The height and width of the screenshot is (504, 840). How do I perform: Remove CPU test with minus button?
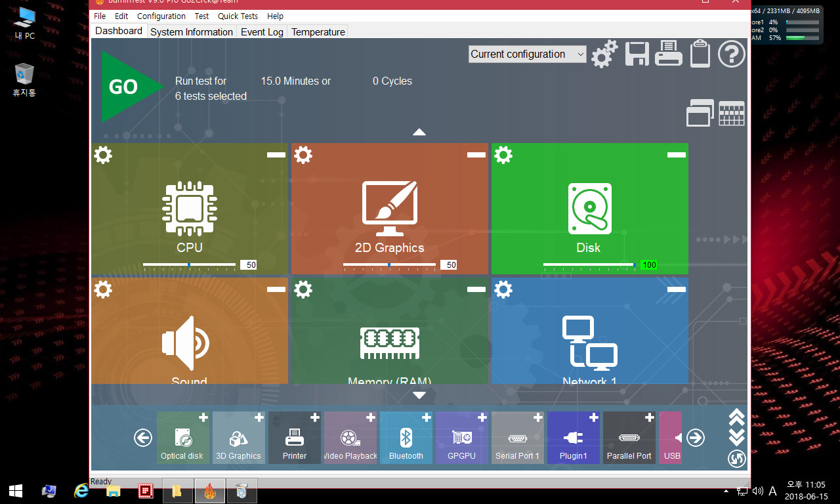pos(276,155)
